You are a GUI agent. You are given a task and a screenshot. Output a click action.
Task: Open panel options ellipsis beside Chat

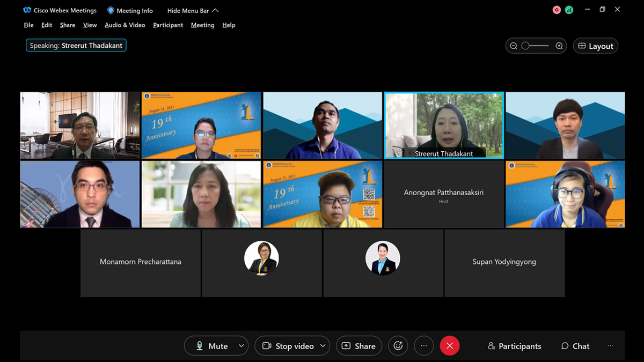[x=610, y=346]
